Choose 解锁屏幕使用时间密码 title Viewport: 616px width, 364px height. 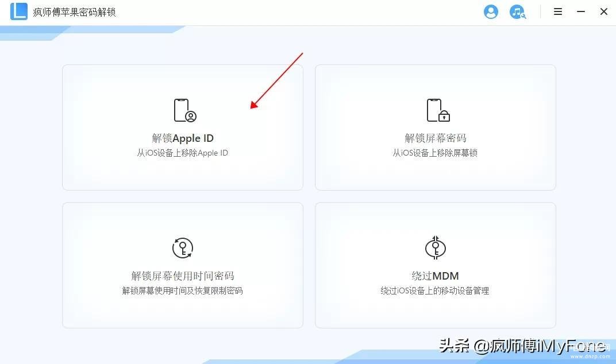pos(183,276)
